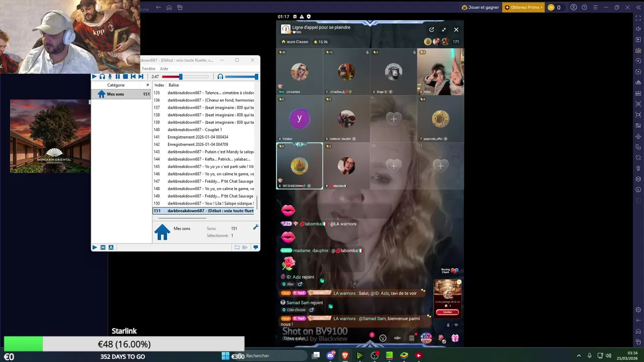Select the pepsicola_offici seat avatar
This screenshot has width=644, height=362.
441,119
